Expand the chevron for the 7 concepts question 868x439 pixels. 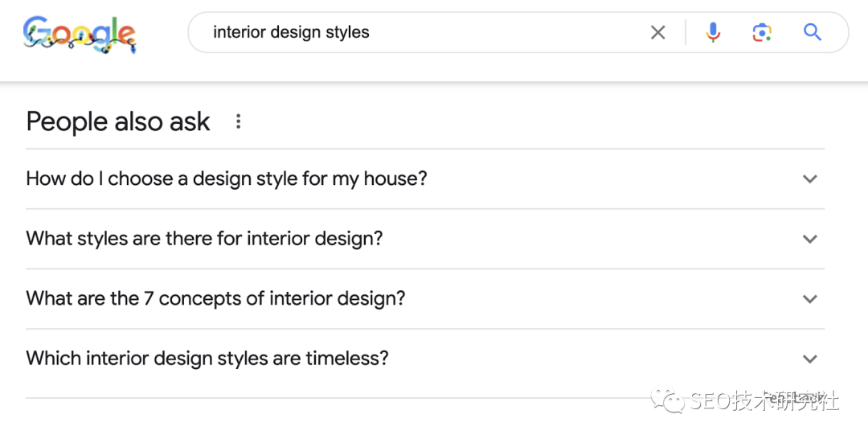point(810,299)
